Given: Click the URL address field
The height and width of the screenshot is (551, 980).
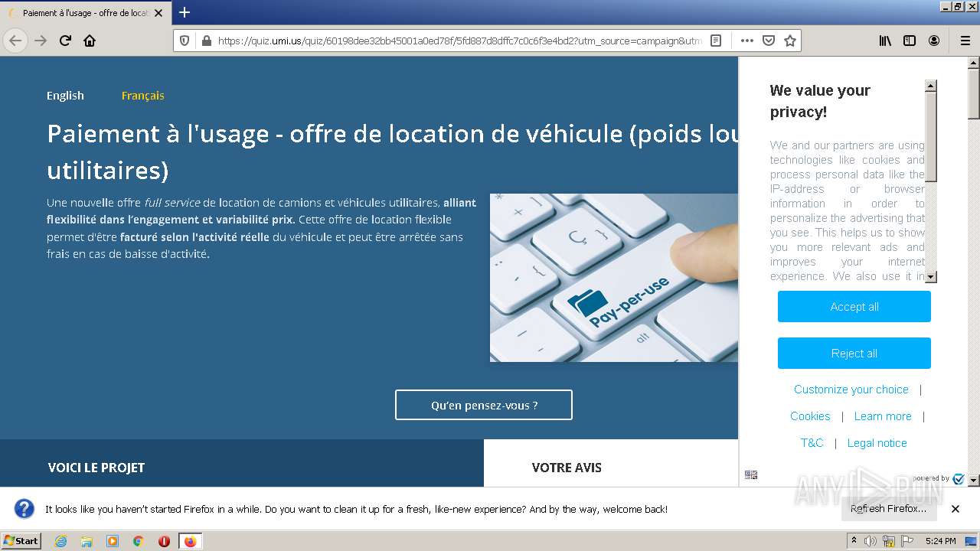Looking at the screenshot, I should (x=459, y=41).
